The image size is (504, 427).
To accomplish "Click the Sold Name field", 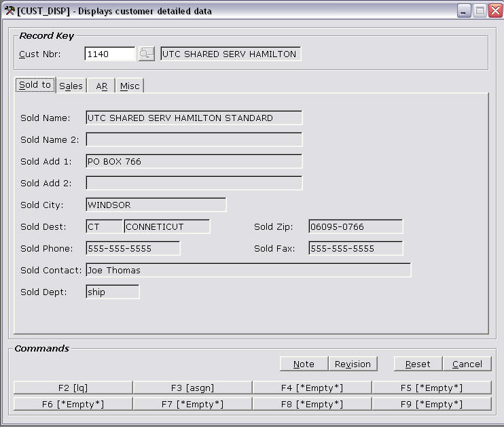I will pos(194,118).
